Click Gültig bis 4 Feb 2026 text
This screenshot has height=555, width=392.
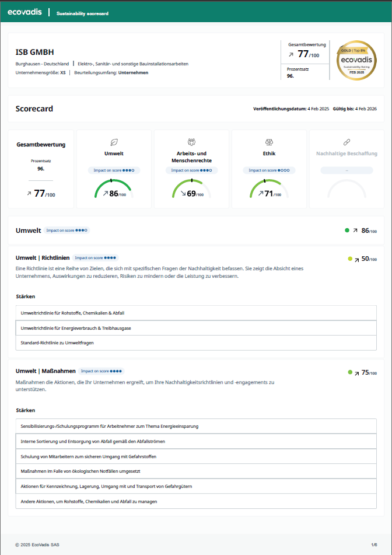(355, 109)
